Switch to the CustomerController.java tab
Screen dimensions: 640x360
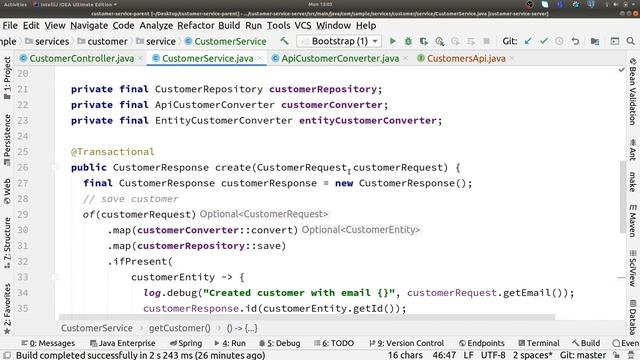[82, 59]
